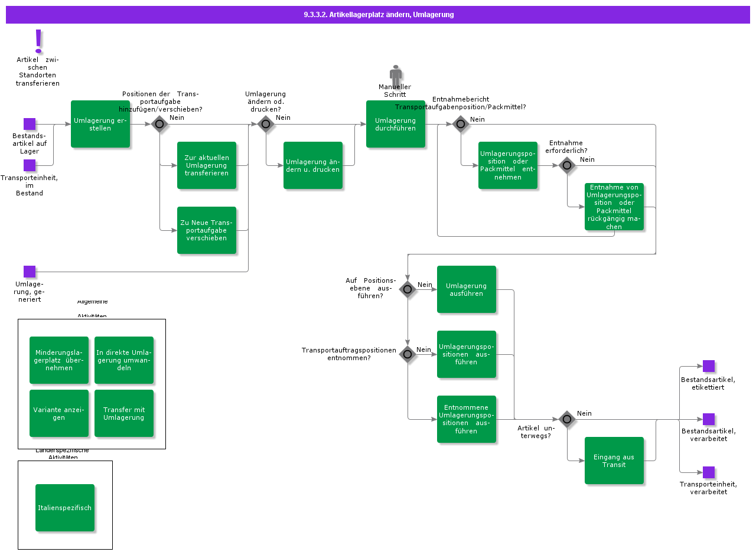Click the 9.3.3.2 Artikellagerplatz ändern title bar
This screenshot has height=555, width=756.
(x=378, y=14)
